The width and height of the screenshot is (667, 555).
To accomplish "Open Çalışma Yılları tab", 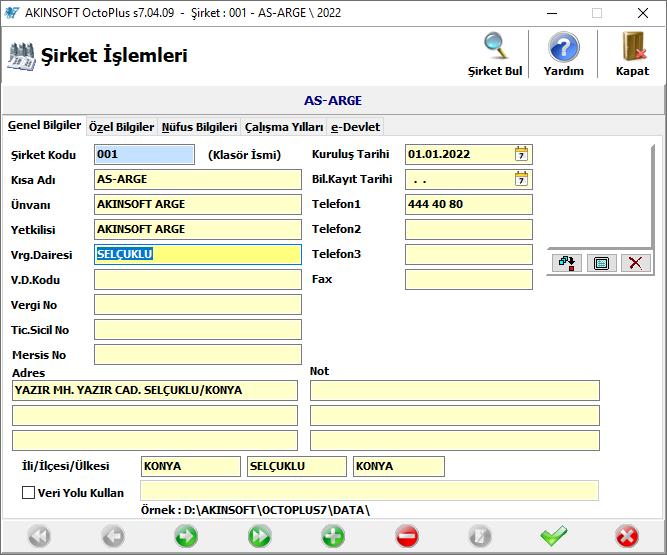I will click(284, 127).
